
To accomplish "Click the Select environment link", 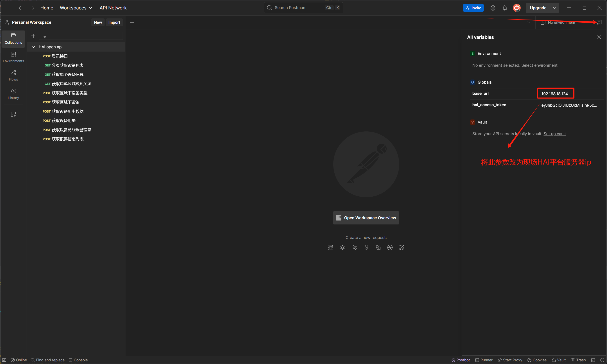I will 539,65.
